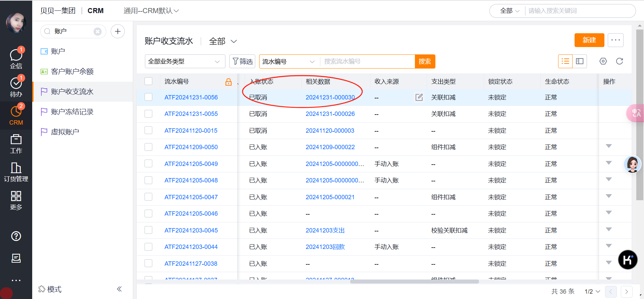The image size is (644, 299).
Task: Check the row ATF20241203-0045
Action: point(148,230)
